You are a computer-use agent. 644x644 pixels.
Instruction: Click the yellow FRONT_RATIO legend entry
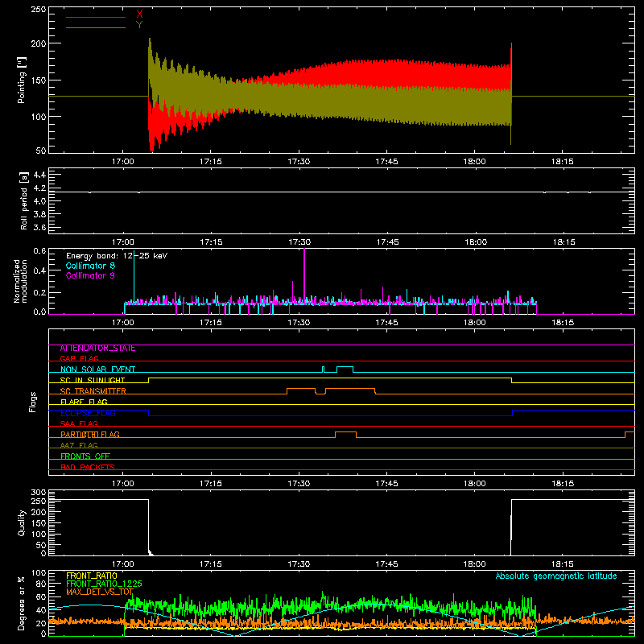point(92,576)
